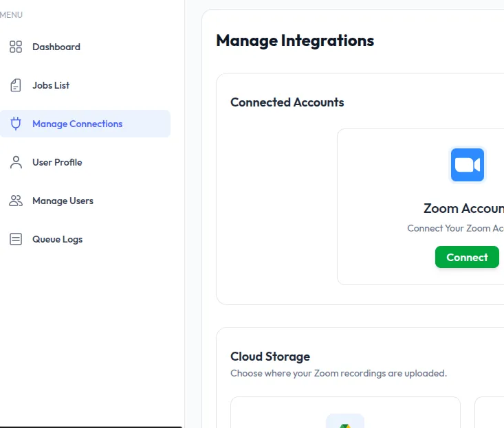
Task: Click the Manage Users group icon
Action: click(x=16, y=201)
